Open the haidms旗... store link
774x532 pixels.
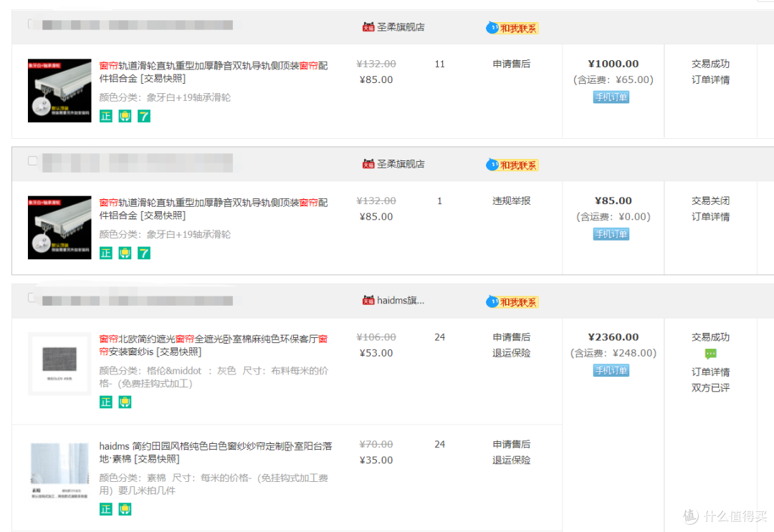pos(401,301)
